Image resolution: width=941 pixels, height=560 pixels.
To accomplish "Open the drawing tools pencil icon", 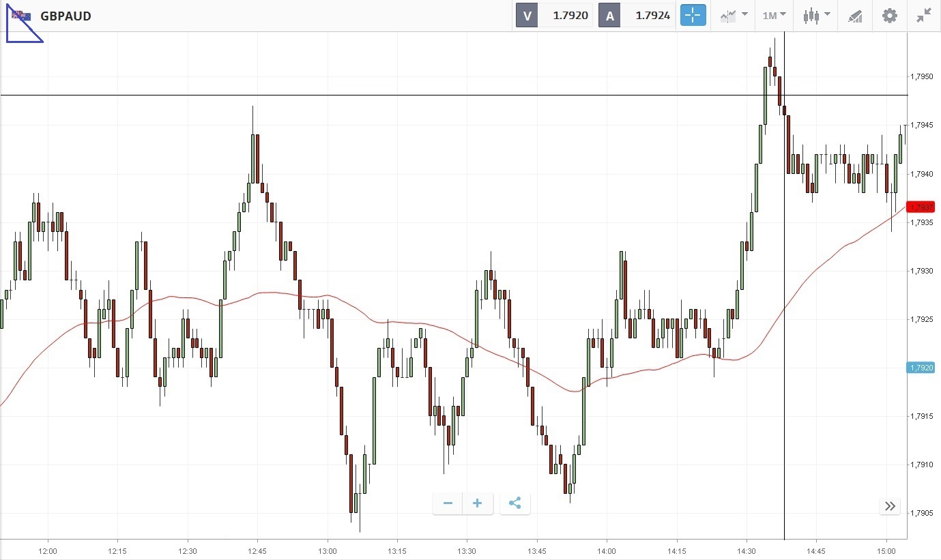I will point(855,16).
